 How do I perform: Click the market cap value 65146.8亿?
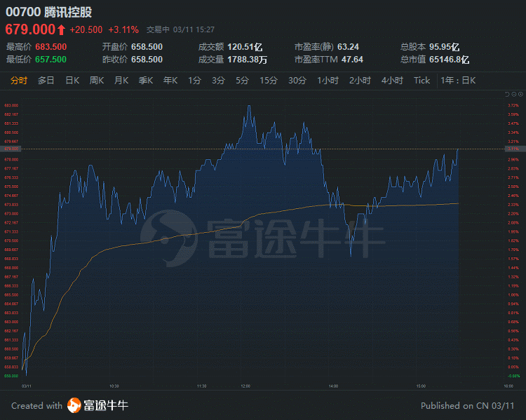tap(449, 60)
